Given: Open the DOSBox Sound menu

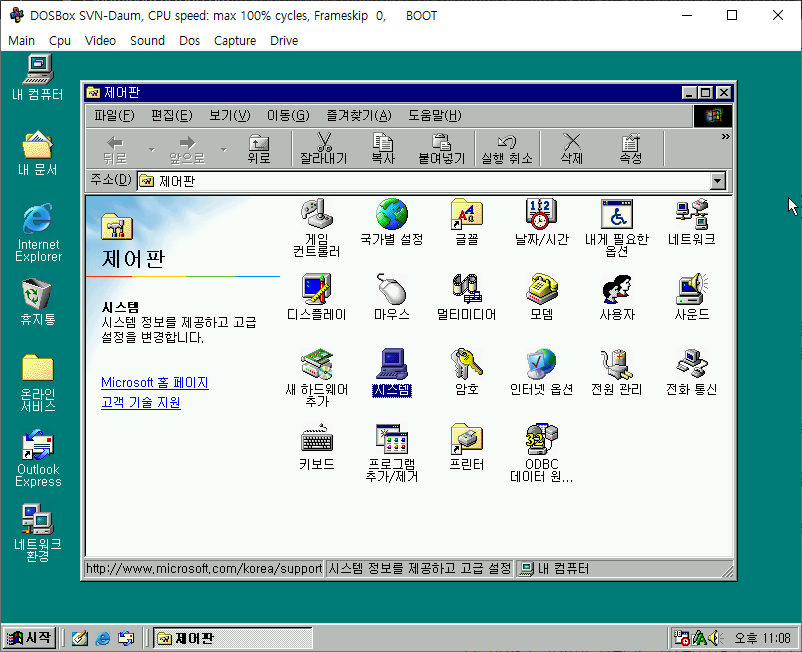Looking at the screenshot, I should 147,41.
